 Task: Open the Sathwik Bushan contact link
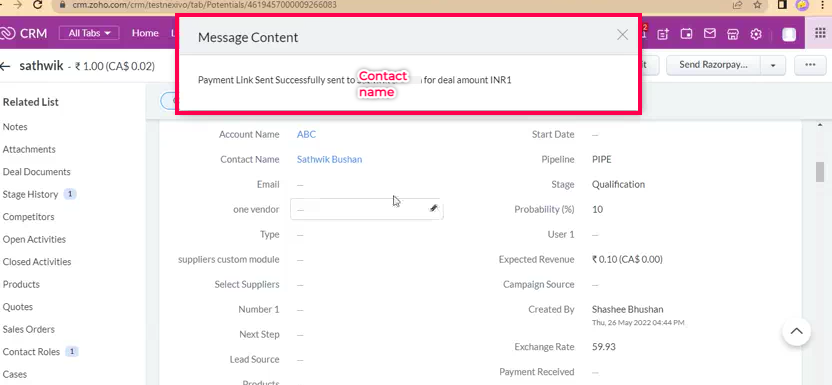pyautogui.click(x=330, y=159)
